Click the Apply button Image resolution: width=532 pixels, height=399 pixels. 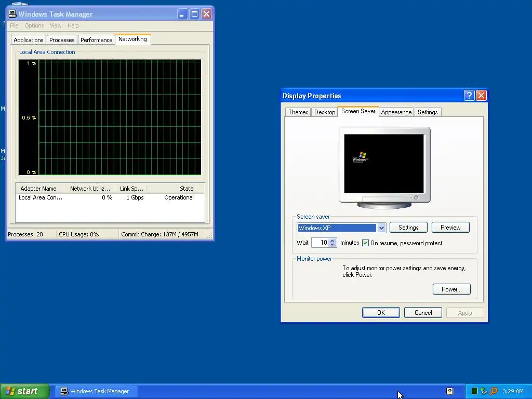coord(465,312)
